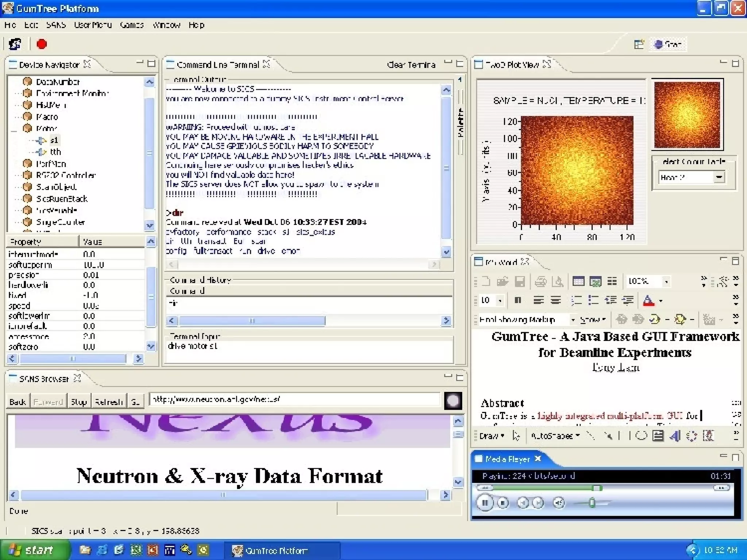
Task: Click the WordArt icon in Draw toolbar
Action: 675,436
